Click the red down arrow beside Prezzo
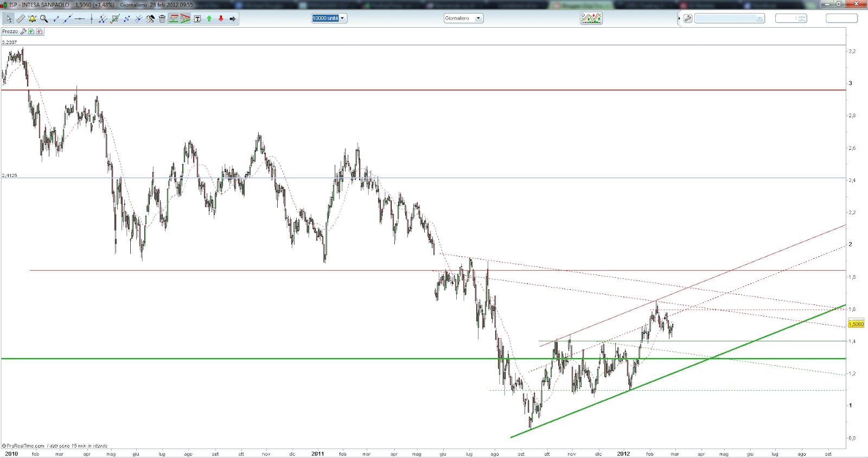The height and width of the screenshot is (458, 868). (x=39, y=31)
